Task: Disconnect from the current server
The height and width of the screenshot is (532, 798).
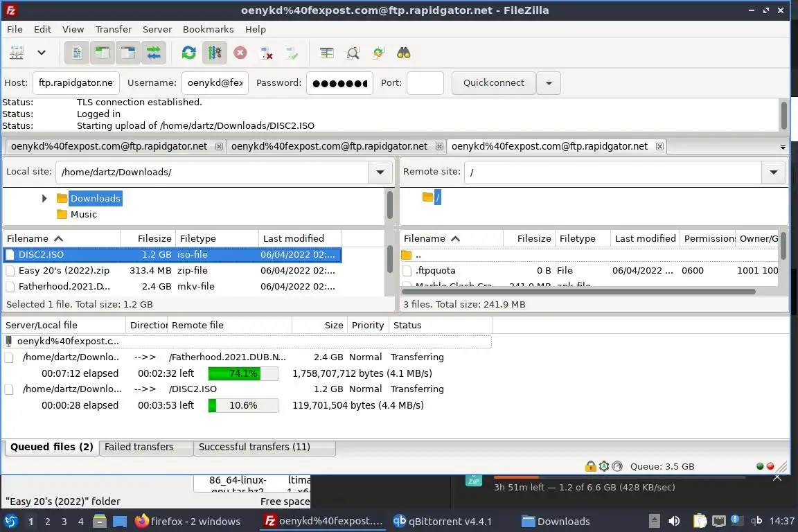Action: point(266,53)
